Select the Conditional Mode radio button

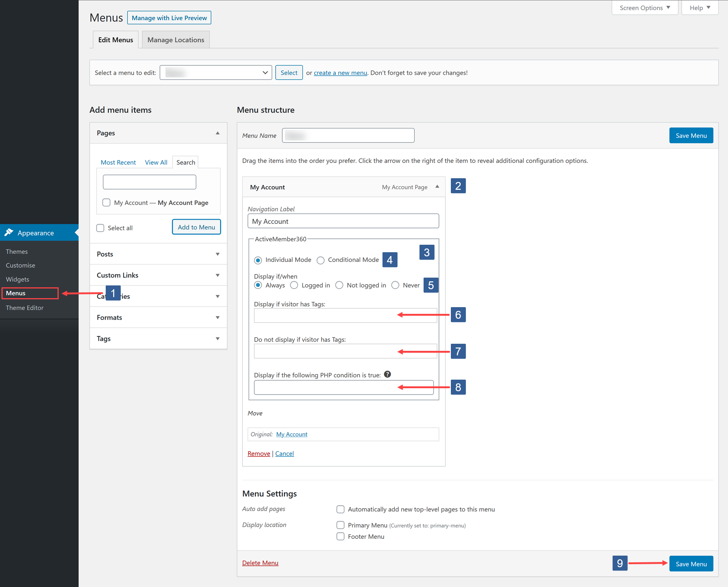click(320, 260)
